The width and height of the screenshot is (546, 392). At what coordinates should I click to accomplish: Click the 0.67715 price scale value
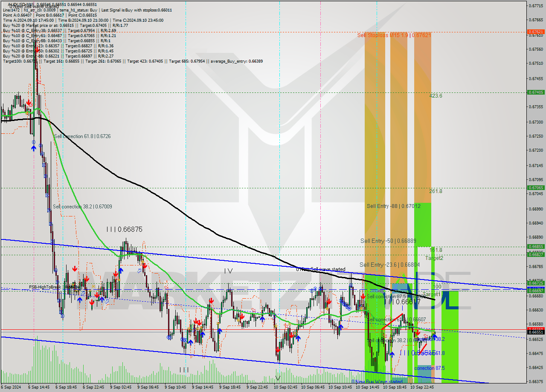pos(536,6)
